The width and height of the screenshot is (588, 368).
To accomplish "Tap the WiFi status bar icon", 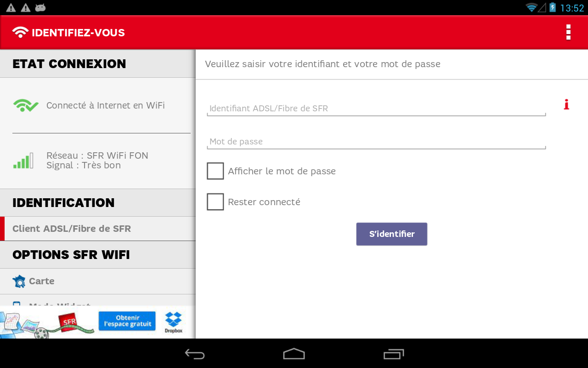I will tap(531, 7).
